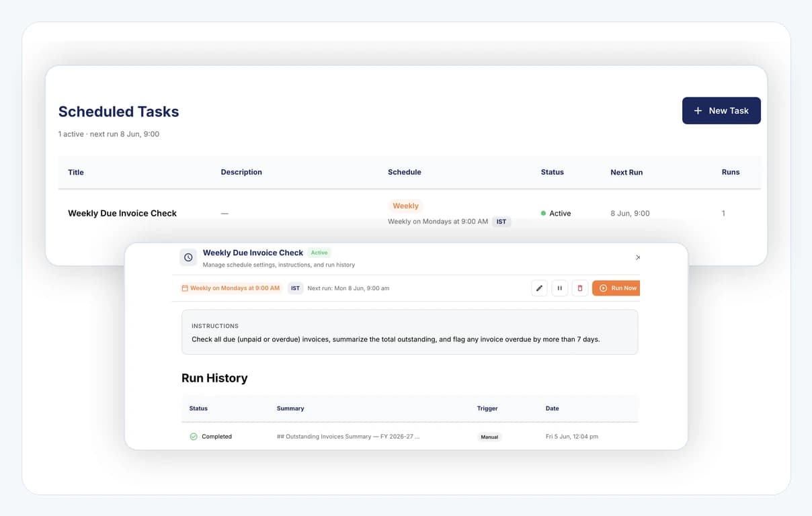Click the Completed status text
This screenshot has width=812, height=516.
pyautogui.click(x=216, y=437)
